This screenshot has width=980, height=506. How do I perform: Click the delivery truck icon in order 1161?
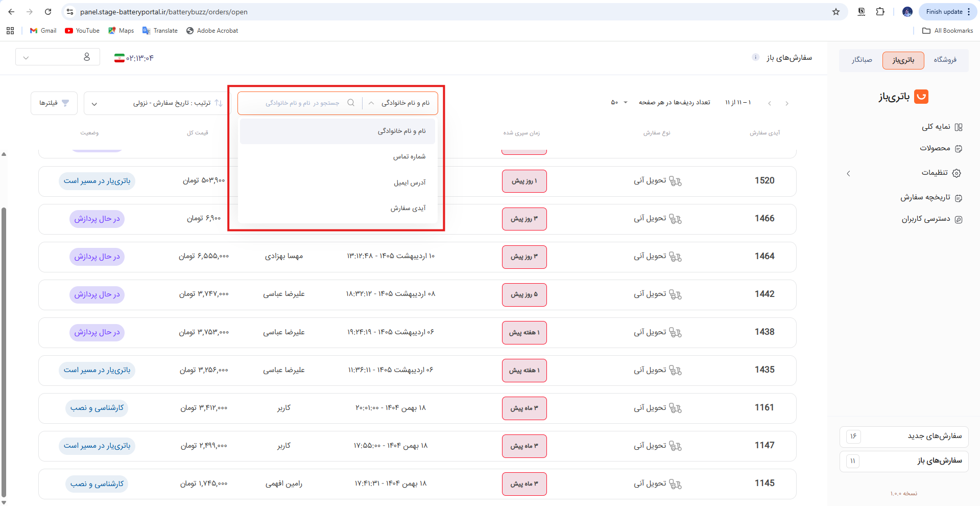(x=675, y=408)
